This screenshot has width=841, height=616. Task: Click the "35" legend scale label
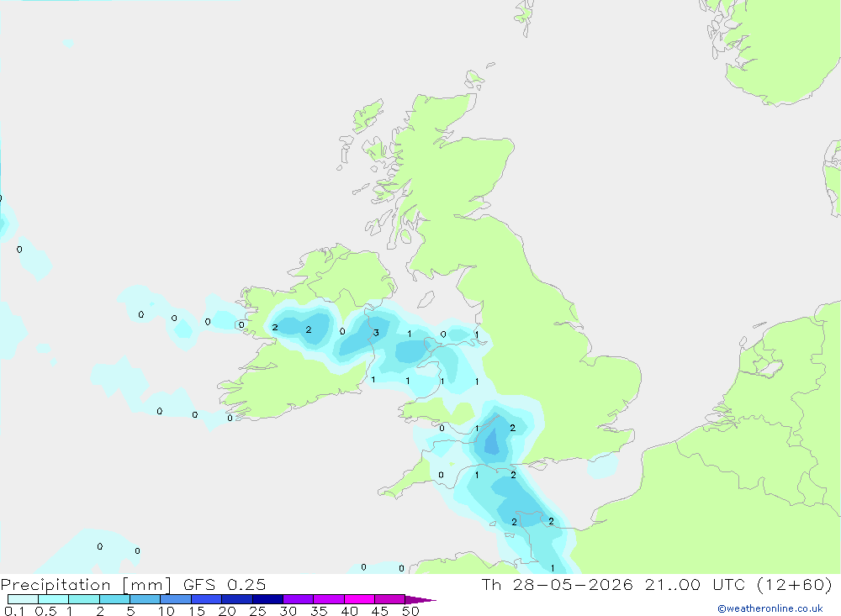319,611
